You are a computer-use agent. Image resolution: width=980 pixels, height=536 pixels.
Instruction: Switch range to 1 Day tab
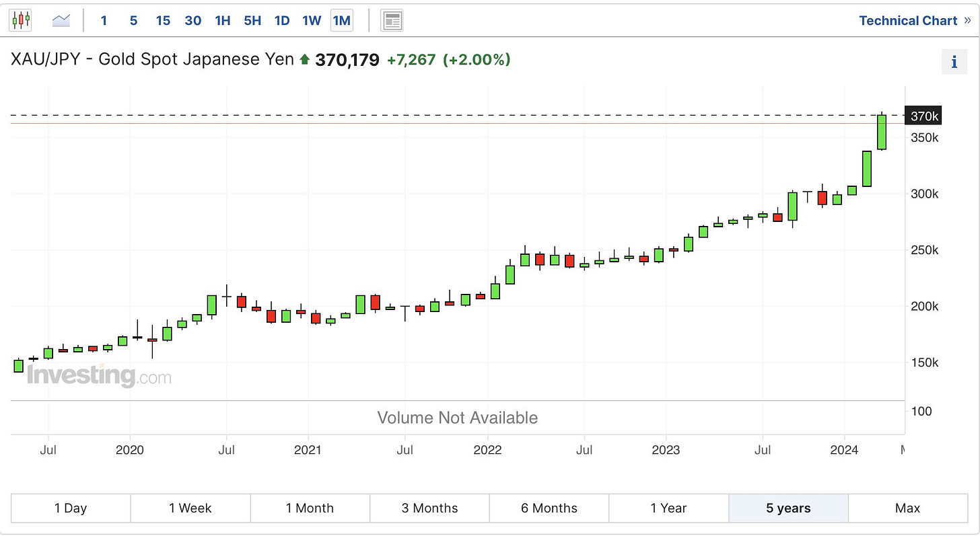point(71,508)
